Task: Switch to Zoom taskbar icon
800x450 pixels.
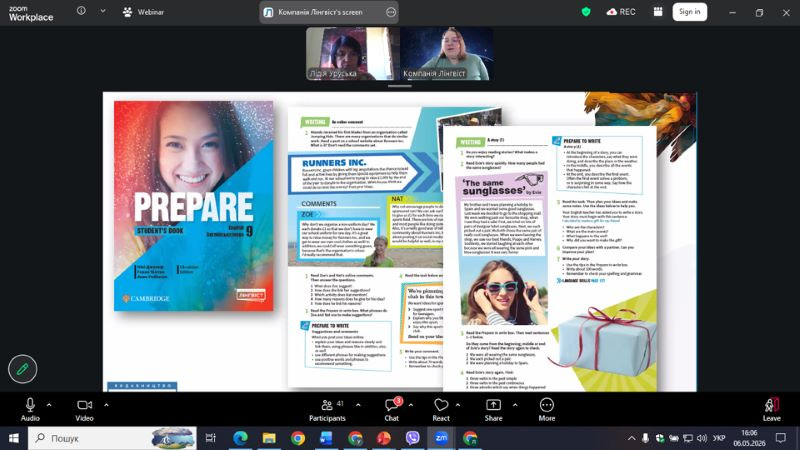Action: (x=441, y=438)
